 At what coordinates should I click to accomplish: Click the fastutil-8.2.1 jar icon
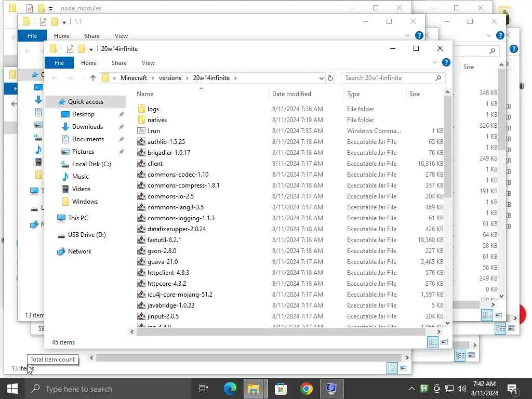click(x=141, y=240)
